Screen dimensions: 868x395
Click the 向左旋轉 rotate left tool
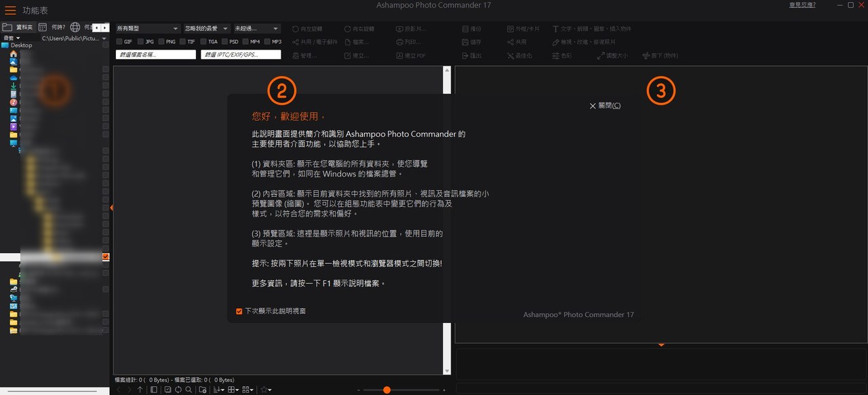pos(308,29)
